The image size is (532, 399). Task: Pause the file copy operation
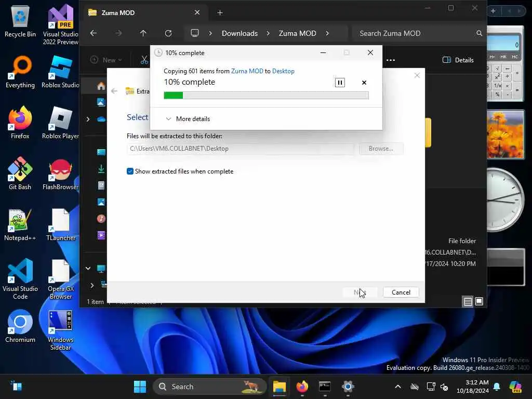click(340, 83)
